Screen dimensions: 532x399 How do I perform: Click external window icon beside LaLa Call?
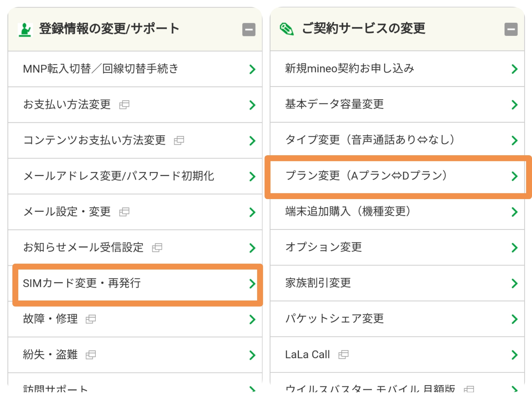344,355
